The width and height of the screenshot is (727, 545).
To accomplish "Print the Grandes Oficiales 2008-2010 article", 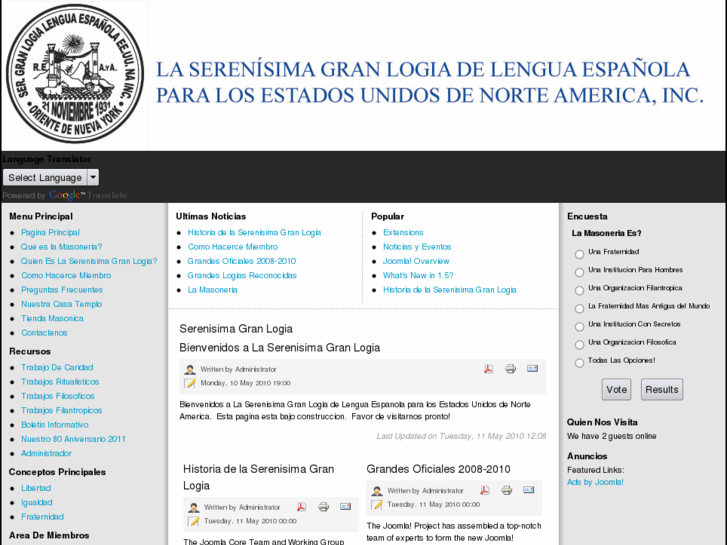I will point(507,490).
